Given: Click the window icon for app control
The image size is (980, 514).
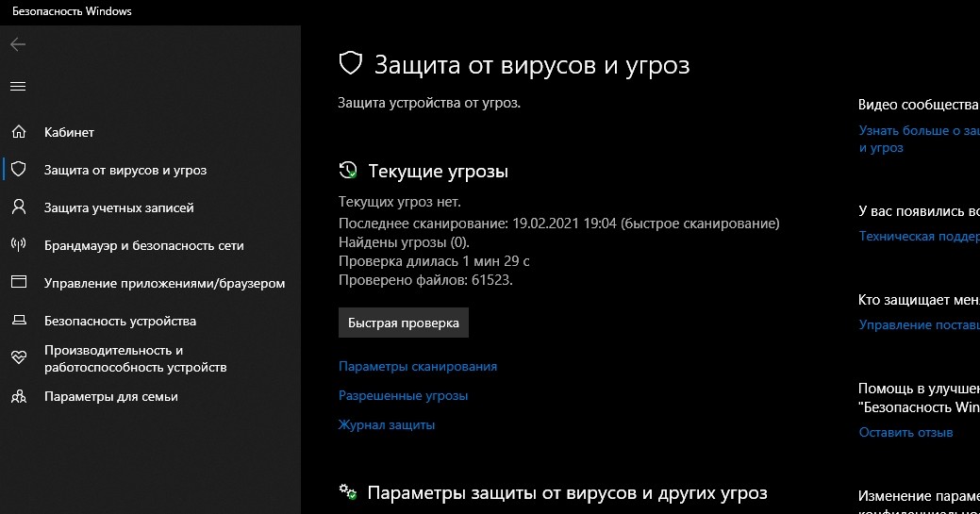Looking at the screenshot, I should (19, 282).
